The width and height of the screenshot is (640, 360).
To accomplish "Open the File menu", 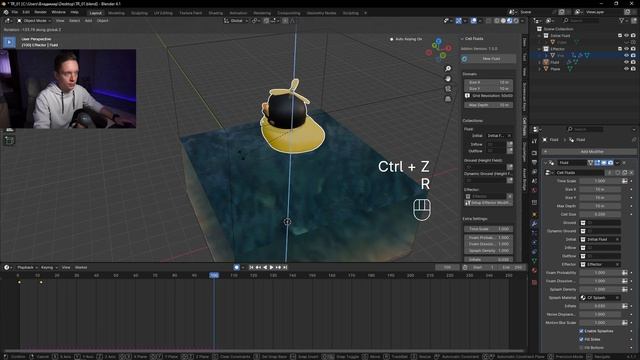I will pos(15,12).
